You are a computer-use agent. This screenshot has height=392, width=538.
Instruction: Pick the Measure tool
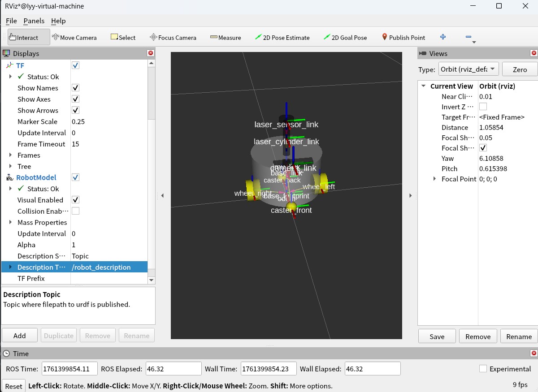point(226,37)
